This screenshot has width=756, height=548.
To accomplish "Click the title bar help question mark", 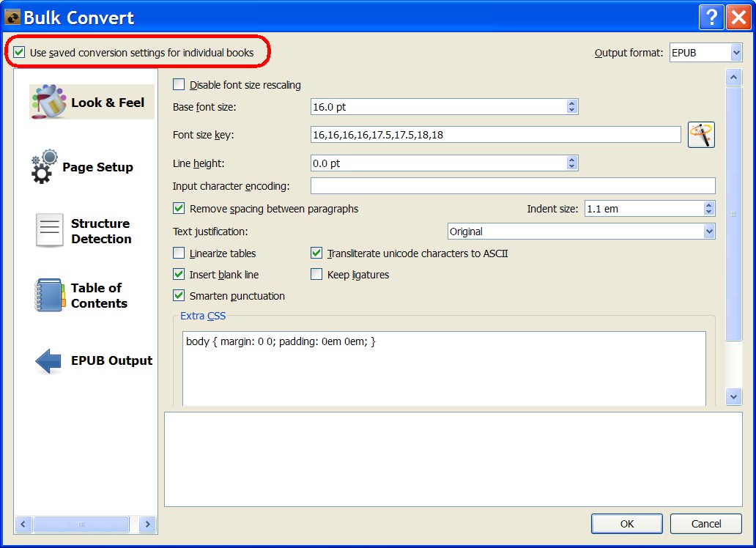I will 711,18.
